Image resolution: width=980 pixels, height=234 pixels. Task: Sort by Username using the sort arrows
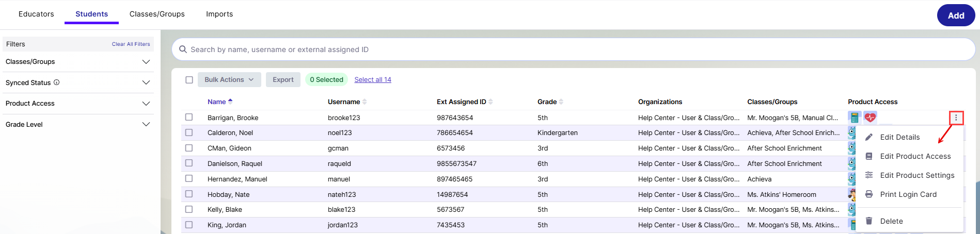pyautogui.click(x=365, y=102)
